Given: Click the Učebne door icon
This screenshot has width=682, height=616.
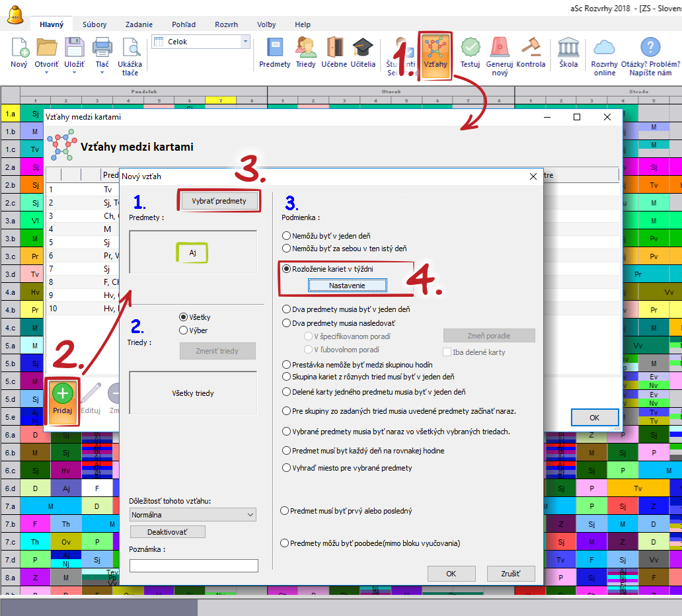Looking at the screenshot, I should 334,48.
